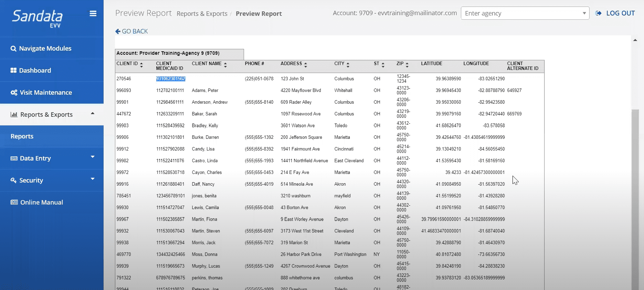Click the Reports & Exports chart icon
The width and height of the screenshot is (644, 290).
pyautogui.click(x=14, y=115)
